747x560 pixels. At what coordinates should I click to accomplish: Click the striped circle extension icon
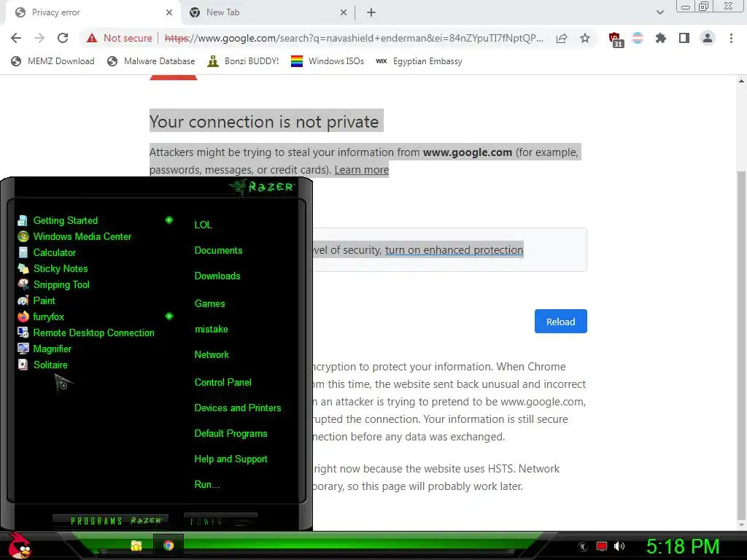[x=638, y=38]
